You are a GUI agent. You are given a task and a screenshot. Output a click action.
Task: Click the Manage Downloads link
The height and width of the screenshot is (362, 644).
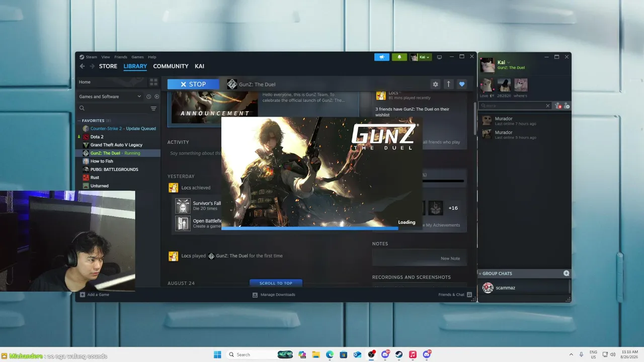point(278,295)
